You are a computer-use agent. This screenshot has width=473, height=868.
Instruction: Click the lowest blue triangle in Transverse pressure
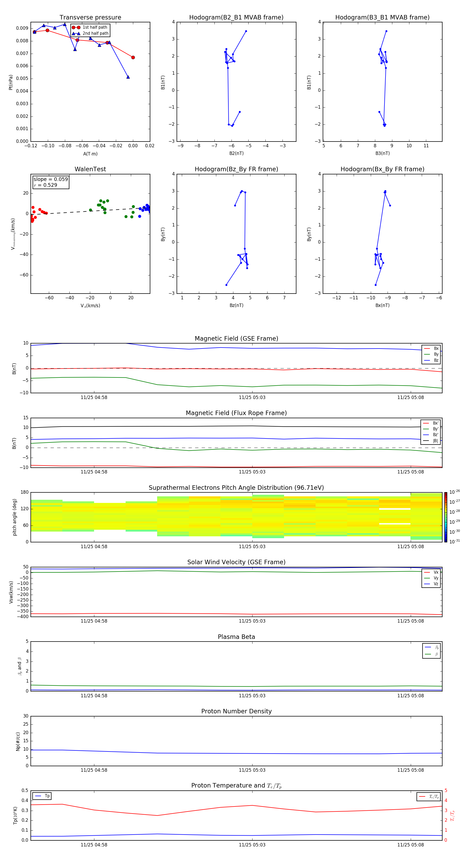coord(128,77)
